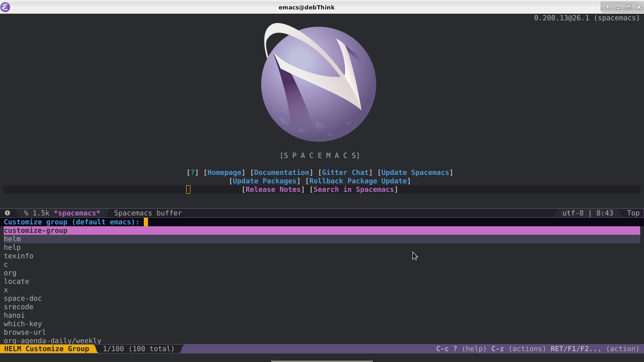Click the *spacemacs* buffer name in the modeline
644x362 pixels.
pyautogui.click(x=77, y=213)
